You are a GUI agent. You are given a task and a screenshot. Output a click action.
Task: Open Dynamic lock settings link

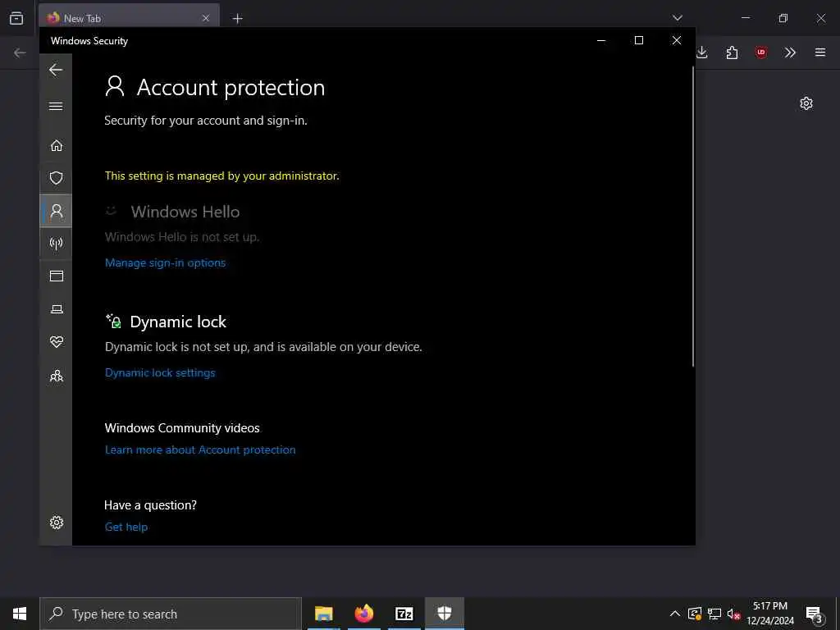point(160,373)
